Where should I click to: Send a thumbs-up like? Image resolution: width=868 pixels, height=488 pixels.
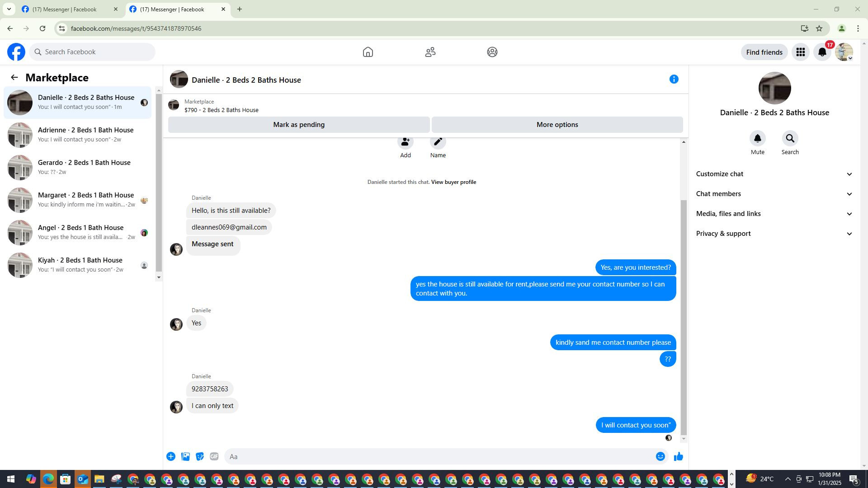679,457
